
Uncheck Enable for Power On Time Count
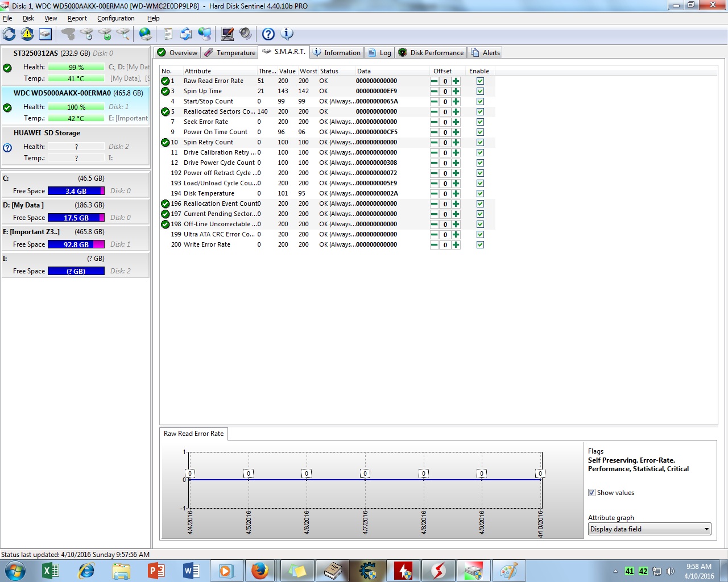click(x=480, y=132)
